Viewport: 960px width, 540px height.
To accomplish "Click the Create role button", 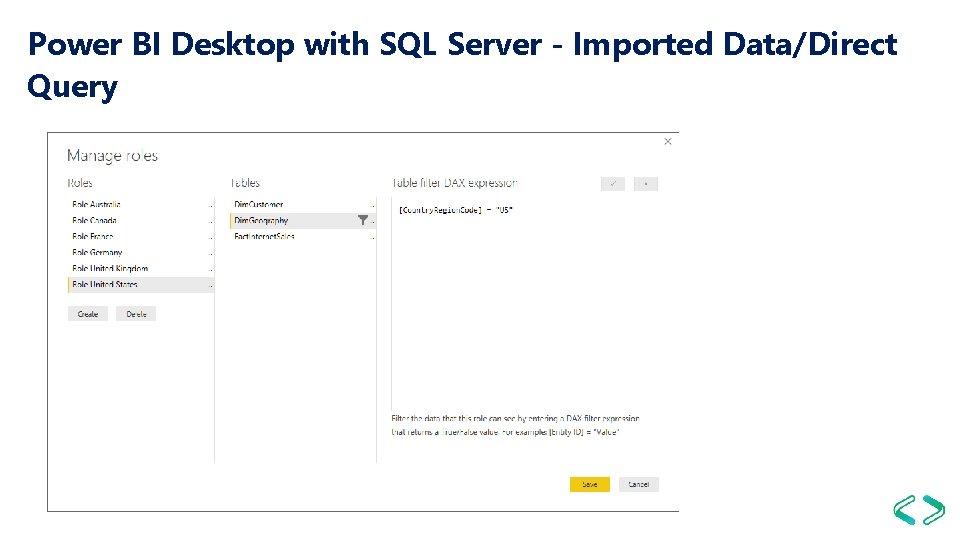I will 88,314.
